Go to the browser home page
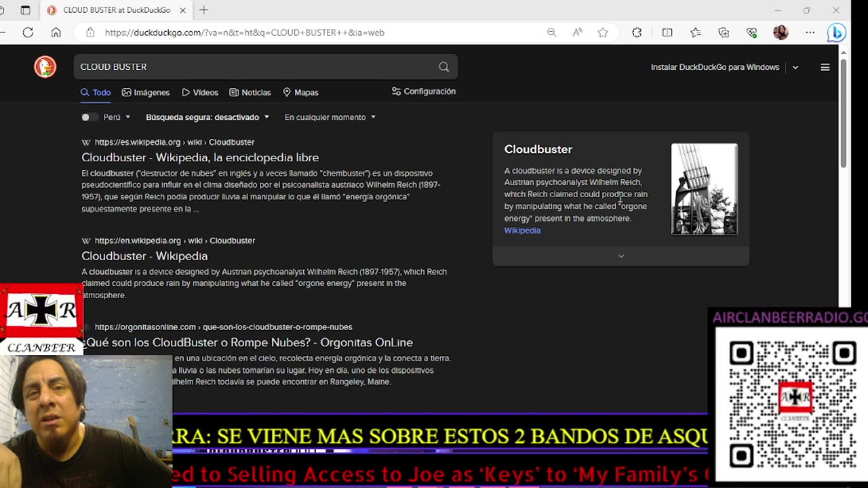This screenshot has width=868, height=488. pyautogui.click(x=56, y=33)
